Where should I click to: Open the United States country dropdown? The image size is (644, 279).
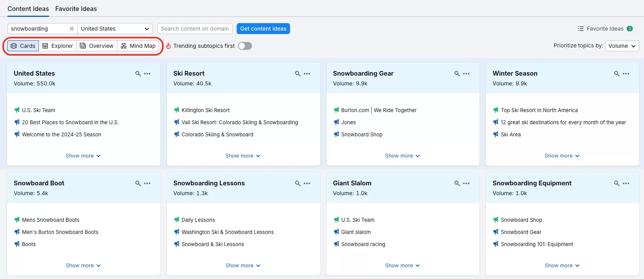[x=115, y=29]
